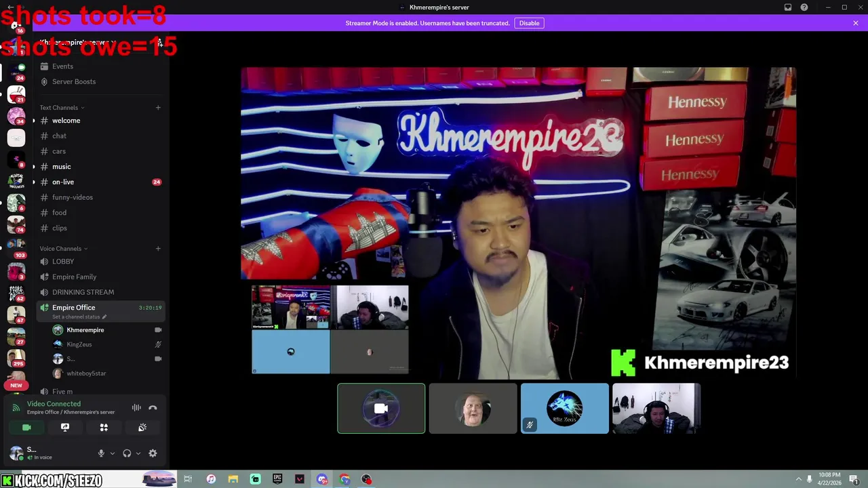Open server with 103 notifications badge
The image size is (868, 488).
pos(16,247)
